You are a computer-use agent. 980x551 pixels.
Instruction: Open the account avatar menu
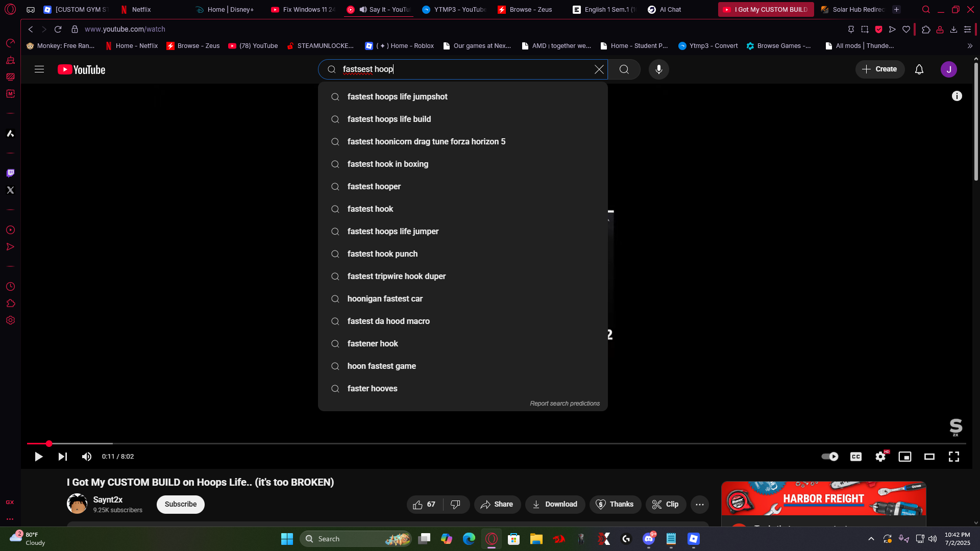click(x=949, y=69)
